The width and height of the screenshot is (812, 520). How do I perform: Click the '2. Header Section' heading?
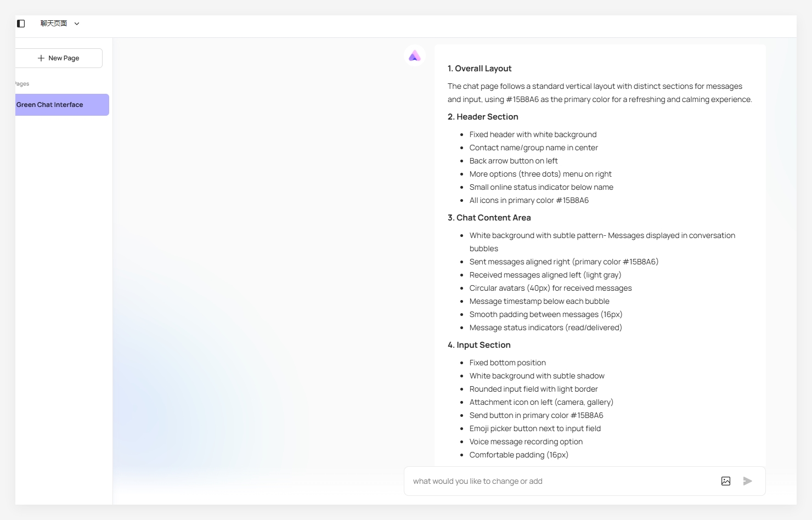click(x=483, y=117)
